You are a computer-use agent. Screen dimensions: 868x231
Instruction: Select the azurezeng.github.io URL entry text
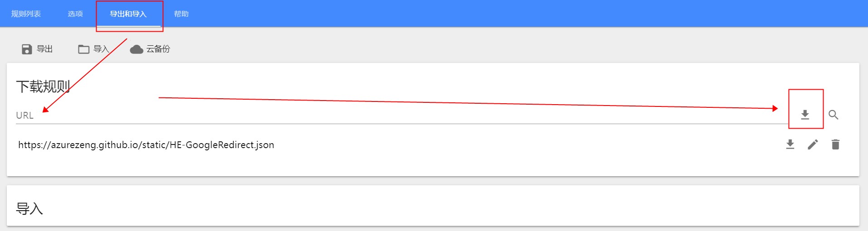pyautogui.click(x=146, y=145)
